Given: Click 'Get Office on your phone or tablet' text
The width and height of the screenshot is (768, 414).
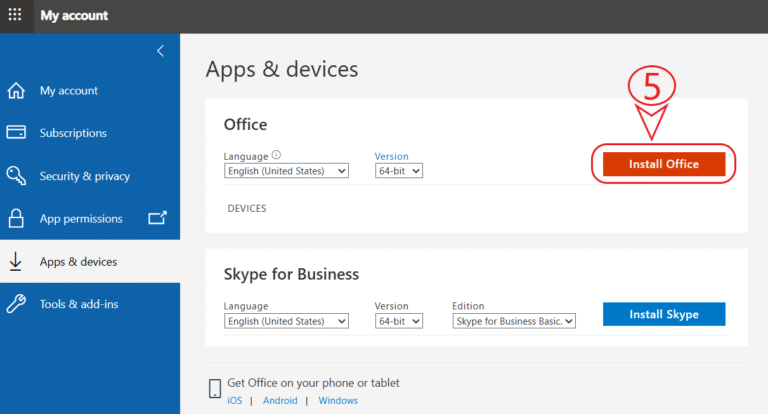Looking at the screenshot, I should coord(313,383).
